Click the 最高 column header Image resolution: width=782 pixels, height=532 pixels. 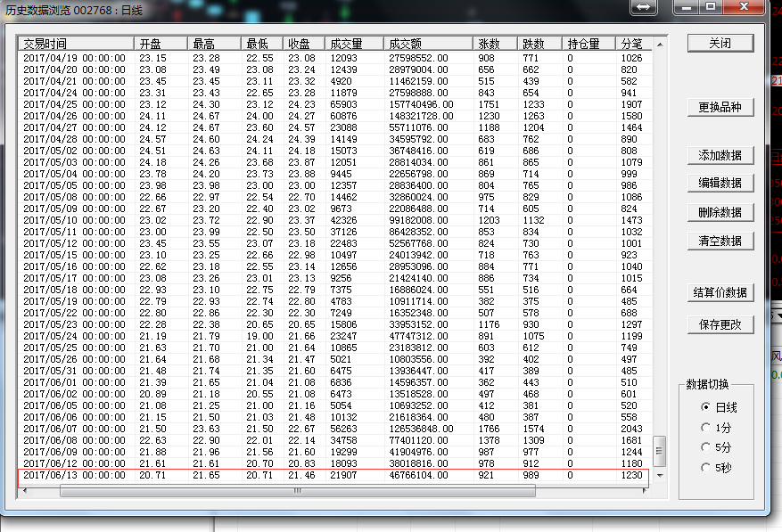pos(215,44)
